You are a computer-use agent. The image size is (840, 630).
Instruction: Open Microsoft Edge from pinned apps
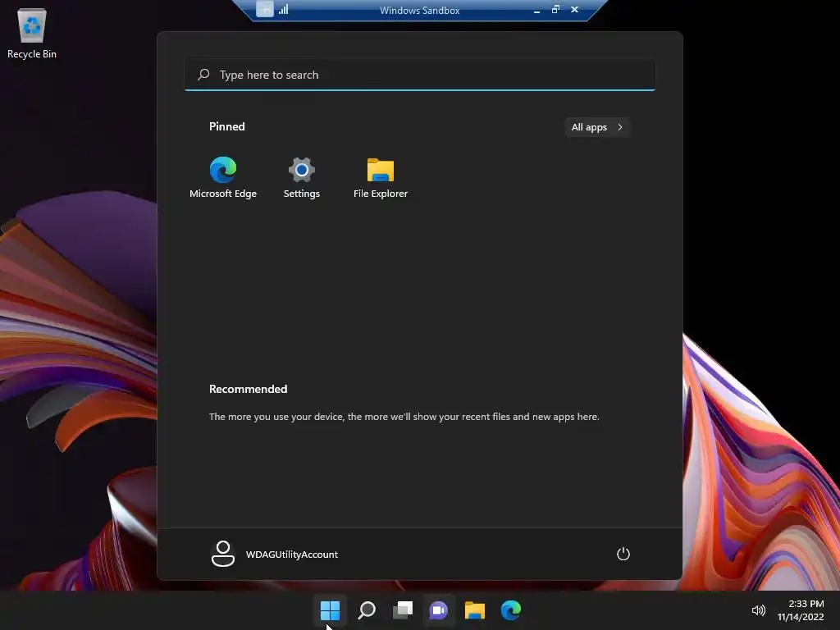[x=223, y=177]
